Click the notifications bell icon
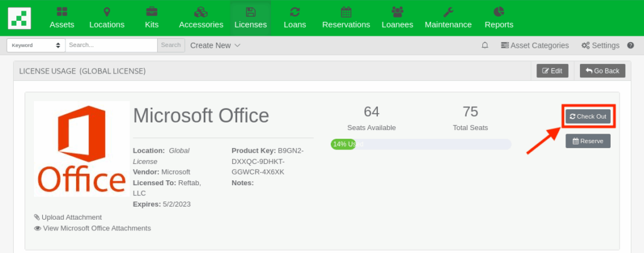The image size is (644, 253). (x=485, y=45)
